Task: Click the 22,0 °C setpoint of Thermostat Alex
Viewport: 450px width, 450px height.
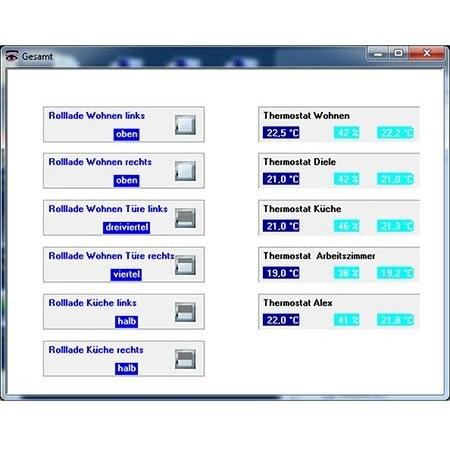Action: click(281, 320)
